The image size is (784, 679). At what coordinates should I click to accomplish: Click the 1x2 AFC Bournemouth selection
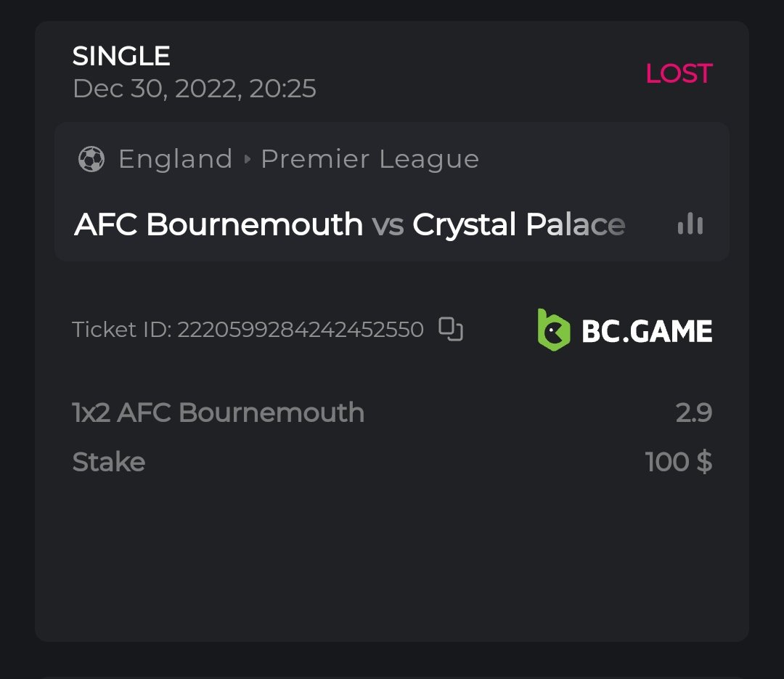pyautogui.click(x=219, y=412)
